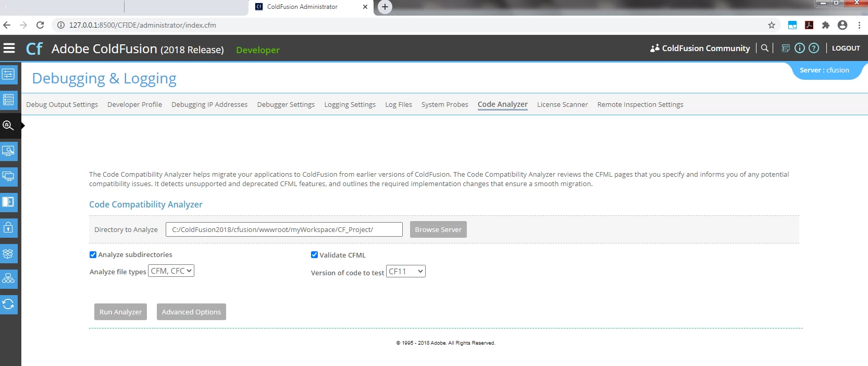Open Enterprise Manager hierarchy sidebar icon
The height and width of the screenshot is (366, 868).
[8, 279]
